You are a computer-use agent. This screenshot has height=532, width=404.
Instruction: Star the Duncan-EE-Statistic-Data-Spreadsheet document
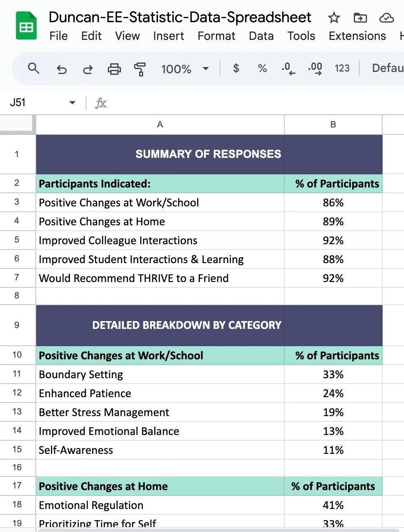(x=334, y=18)
